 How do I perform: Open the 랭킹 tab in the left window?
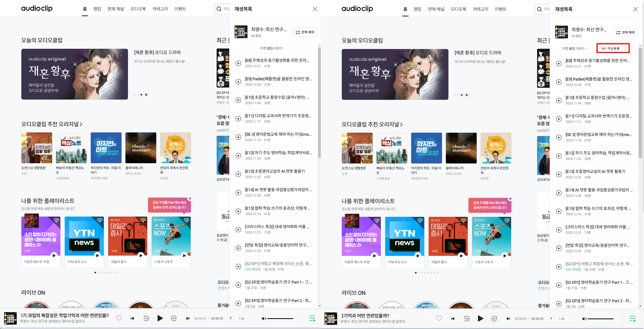pyautogui.click(x=97, y=9)
